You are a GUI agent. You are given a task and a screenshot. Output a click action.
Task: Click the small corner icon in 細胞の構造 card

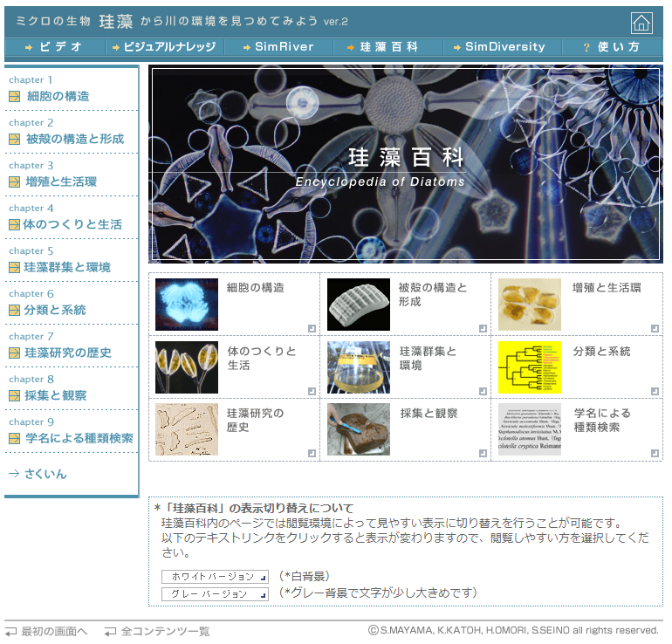pos(310,328)
